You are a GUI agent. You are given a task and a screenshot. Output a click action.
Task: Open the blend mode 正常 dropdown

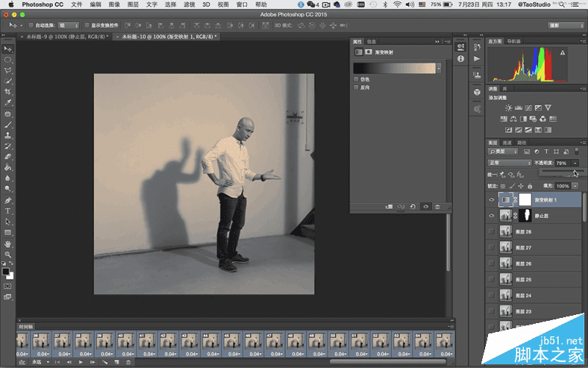(x=509, y=162)
